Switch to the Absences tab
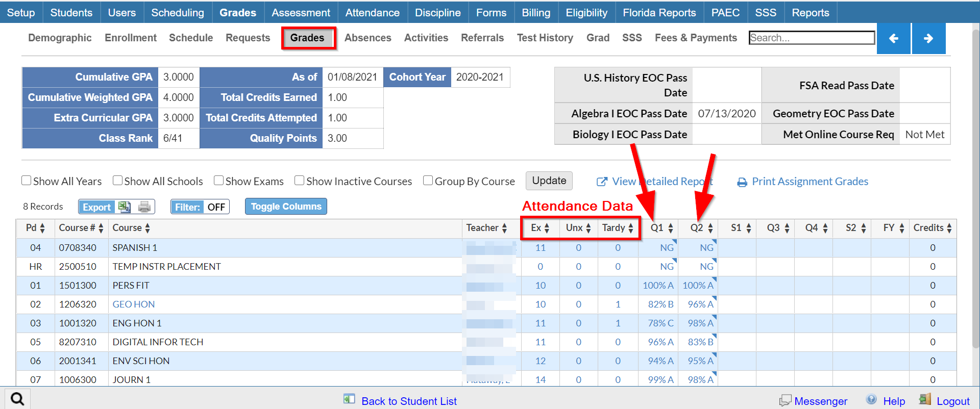Viewport: 980px width, 409px height. pos(367,38)
